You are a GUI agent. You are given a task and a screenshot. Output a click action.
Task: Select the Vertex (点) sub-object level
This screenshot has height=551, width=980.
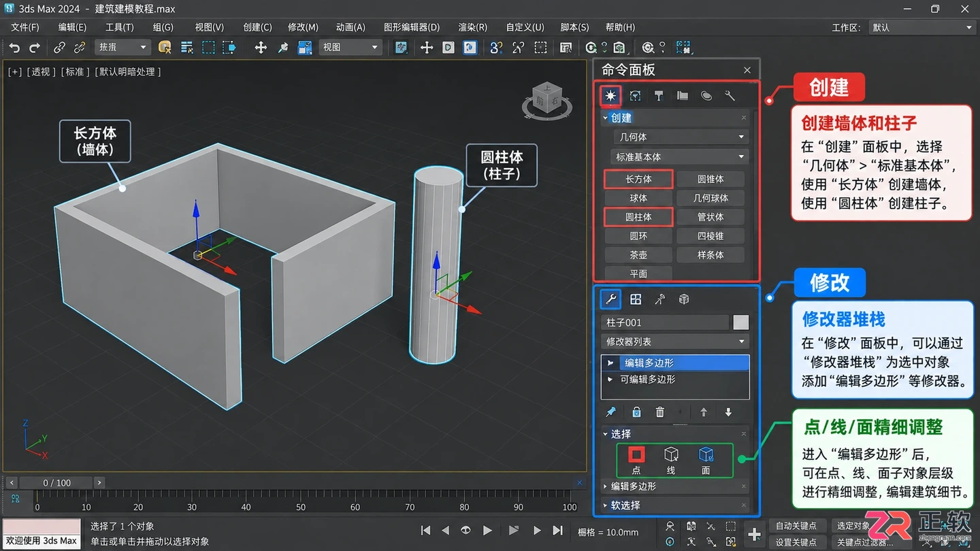point(636,461)
